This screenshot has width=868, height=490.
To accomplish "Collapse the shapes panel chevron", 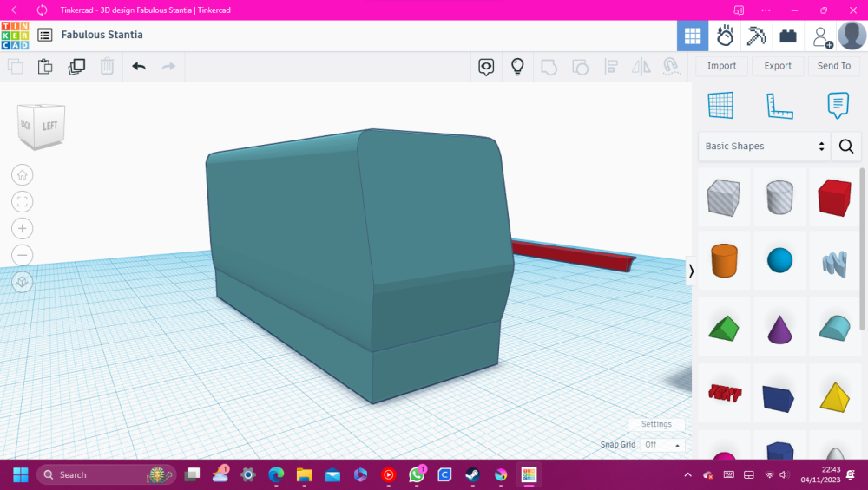I will pos(691,271).
